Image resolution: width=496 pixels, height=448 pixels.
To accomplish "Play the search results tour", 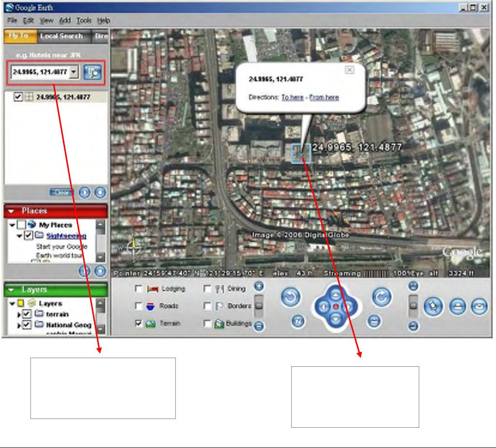I will (x=85, y=192).
